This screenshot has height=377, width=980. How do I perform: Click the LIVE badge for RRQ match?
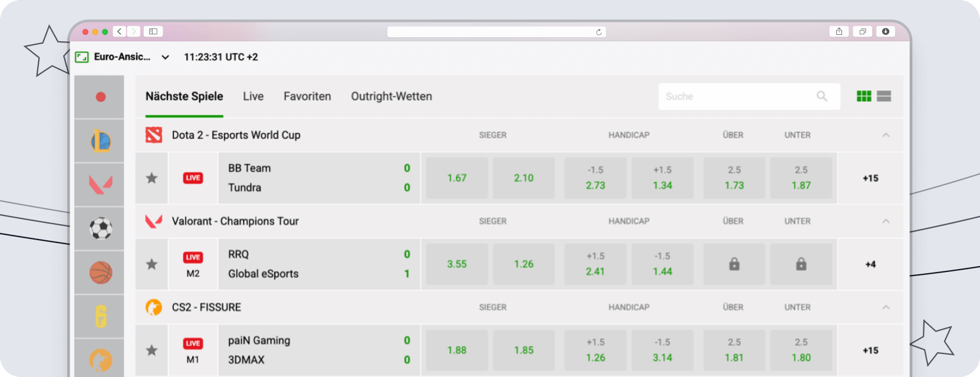(193, 257)
